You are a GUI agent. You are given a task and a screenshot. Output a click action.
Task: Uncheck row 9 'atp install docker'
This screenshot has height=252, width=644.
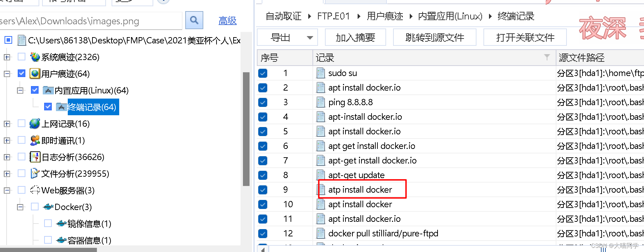coord(263,190)
